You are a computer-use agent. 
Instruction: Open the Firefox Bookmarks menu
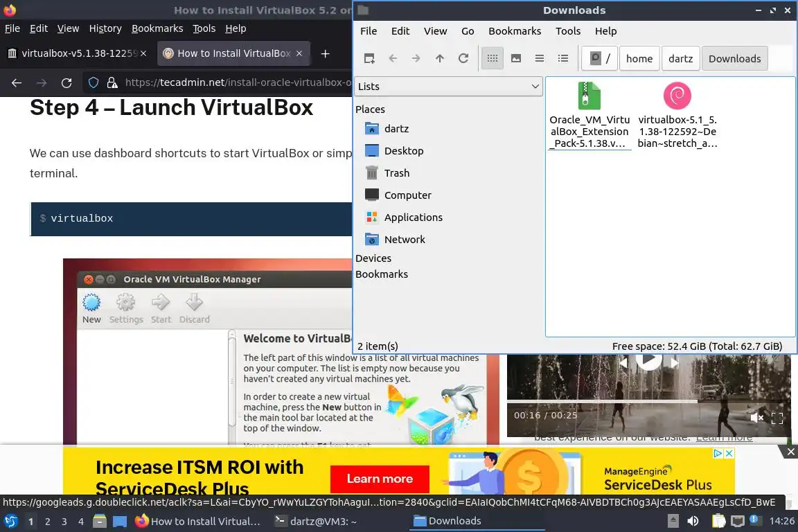(157, 28)
